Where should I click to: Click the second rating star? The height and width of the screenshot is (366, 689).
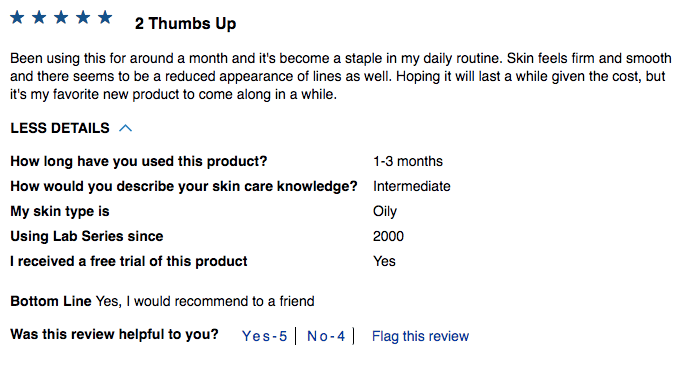pyautogui.click(x=39, y=18)
